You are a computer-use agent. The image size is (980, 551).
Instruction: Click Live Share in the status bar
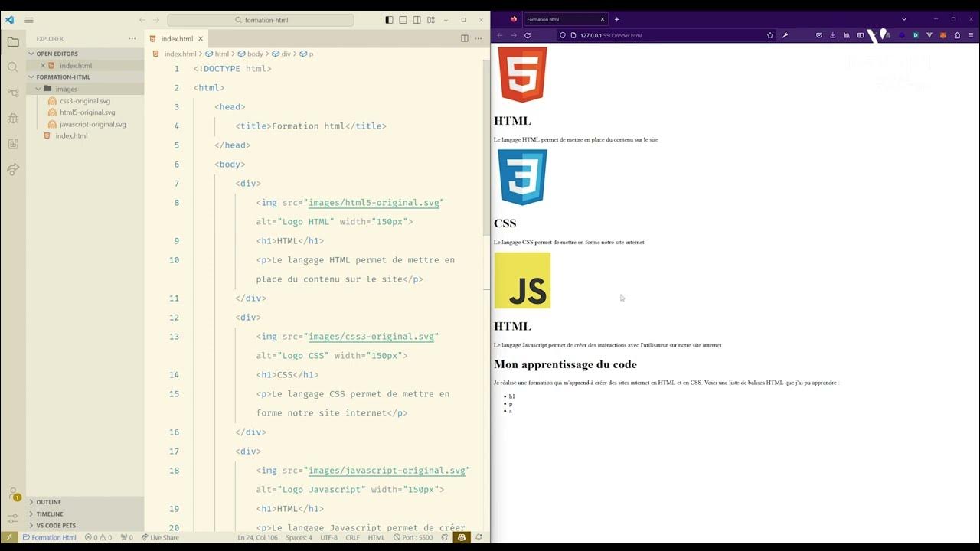tap(160, 537)
